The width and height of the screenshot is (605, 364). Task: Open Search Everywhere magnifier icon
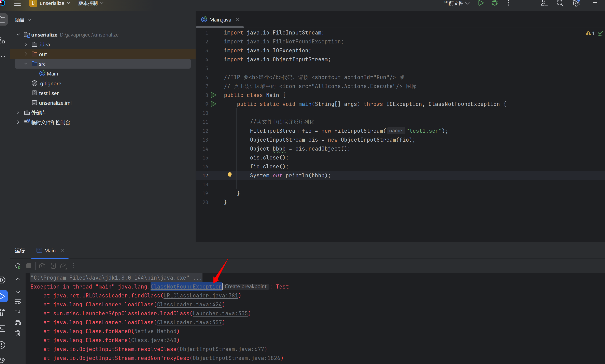(560, 3)
